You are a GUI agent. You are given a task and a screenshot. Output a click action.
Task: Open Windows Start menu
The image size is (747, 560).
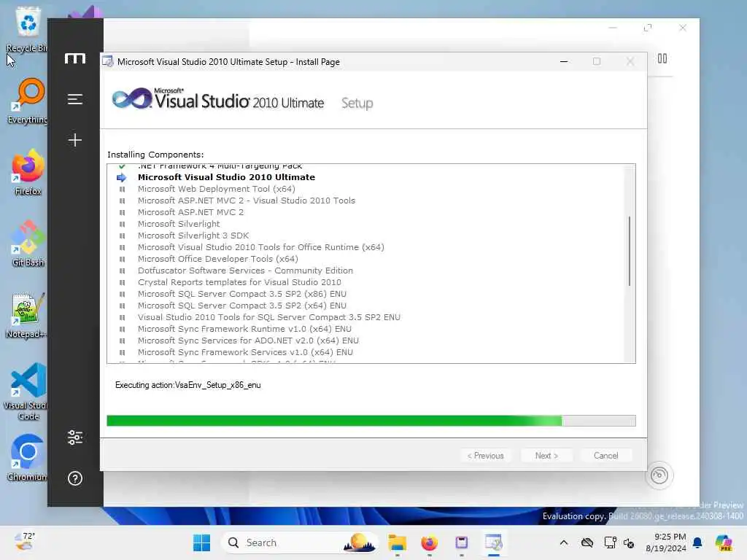[201, 542]
